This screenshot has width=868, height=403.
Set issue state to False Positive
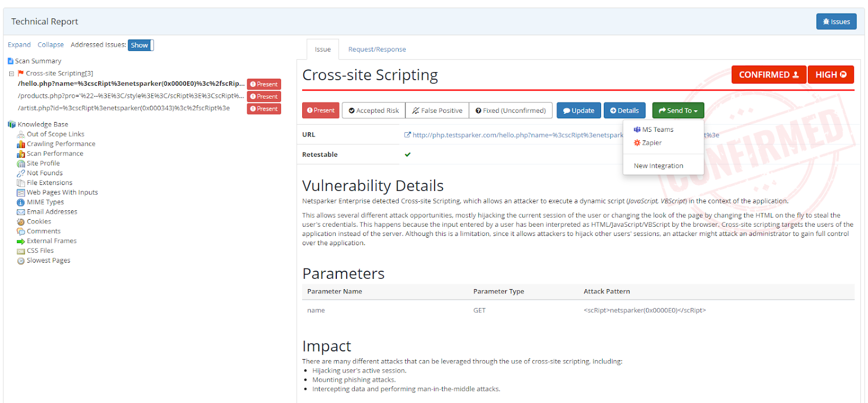coord(437,111)
